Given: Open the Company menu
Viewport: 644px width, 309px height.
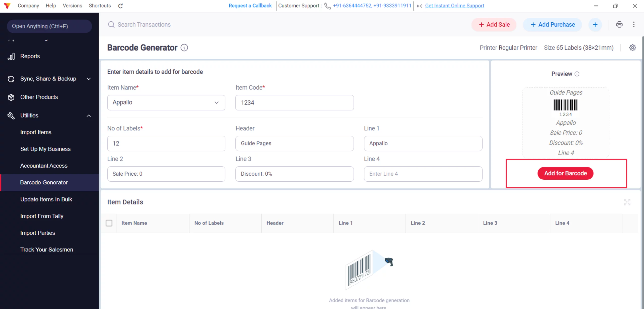Looking at the screenshot, I should tap(28, 6).
